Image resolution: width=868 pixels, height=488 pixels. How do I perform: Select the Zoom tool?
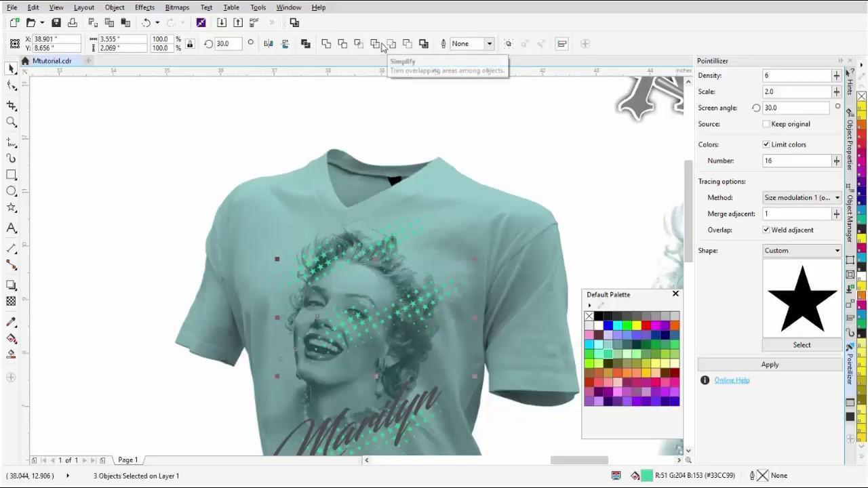12,122
